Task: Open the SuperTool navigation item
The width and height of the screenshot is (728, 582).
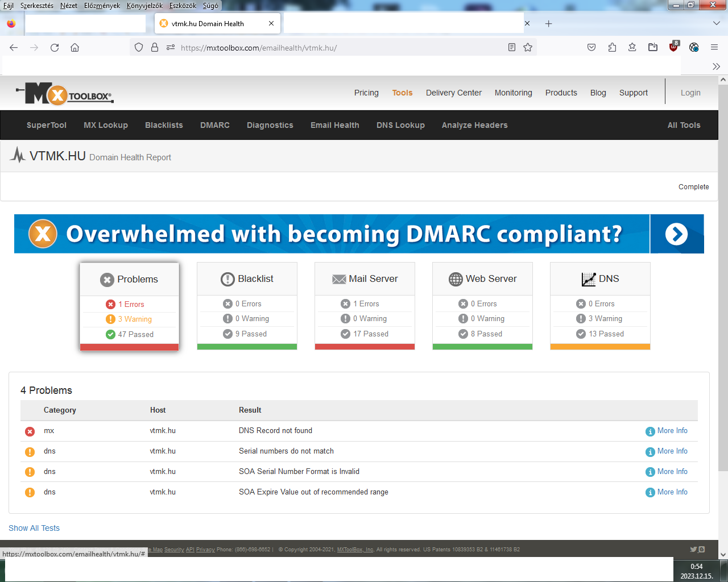Action: coord(47,125)
